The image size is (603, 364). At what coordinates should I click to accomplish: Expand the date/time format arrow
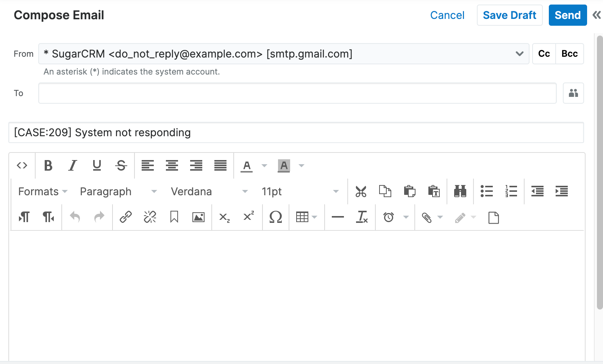click(406, 217)
